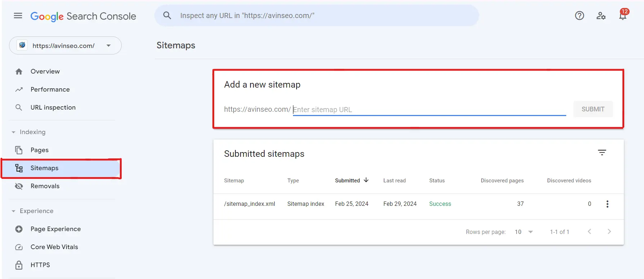Click the URL inspection magnifier icon

tap(19, 107)
